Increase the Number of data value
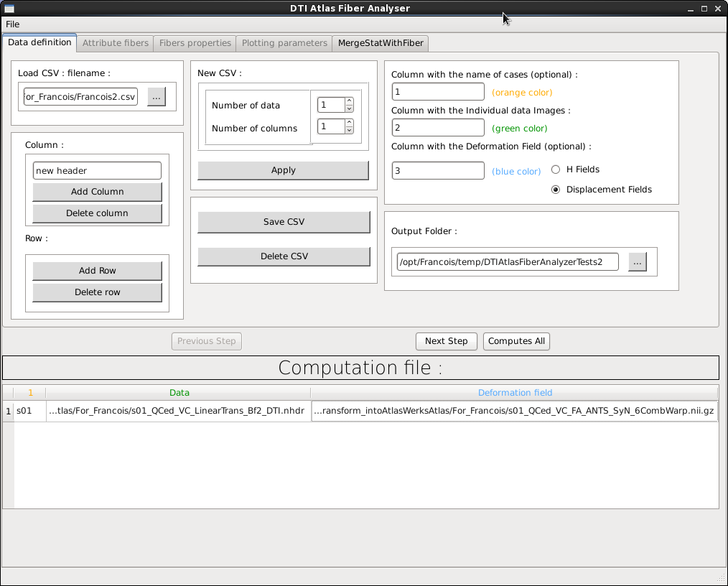728x586 pixels. pos(349,101)
